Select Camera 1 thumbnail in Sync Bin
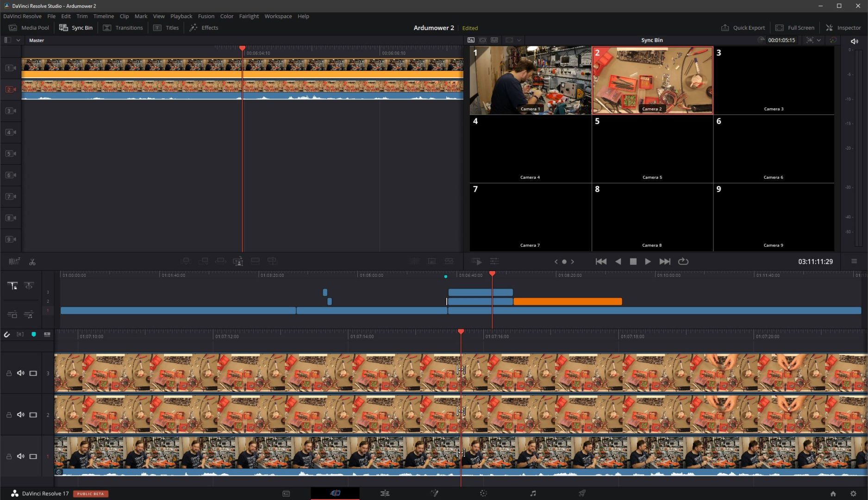This screenshot has height=500, width=868. coord(530,80)
